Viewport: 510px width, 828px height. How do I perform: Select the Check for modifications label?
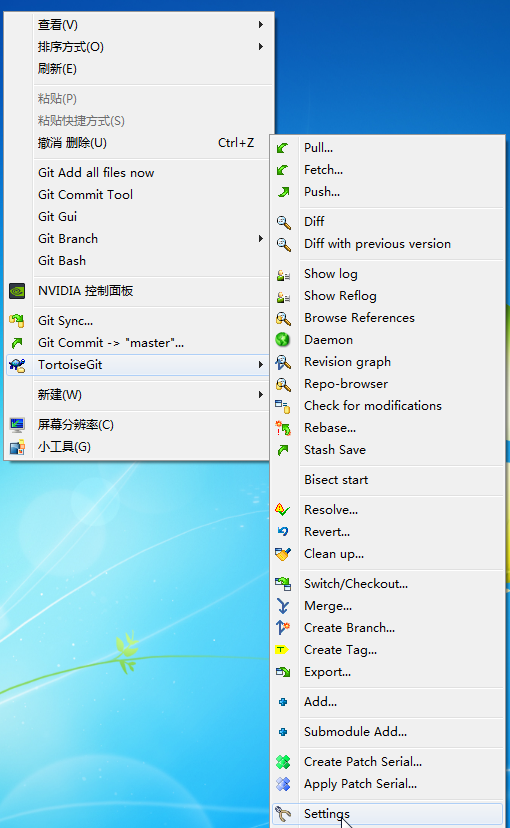[x=373, y=406]
